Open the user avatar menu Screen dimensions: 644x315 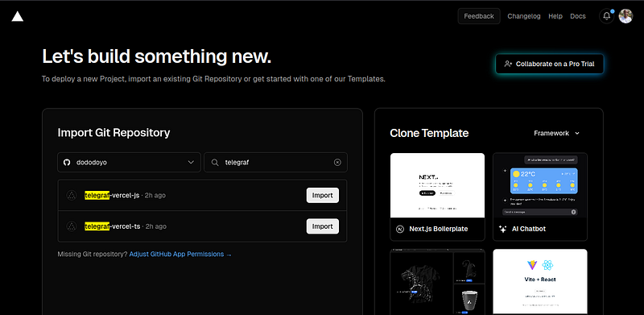[x=625, y=16]
